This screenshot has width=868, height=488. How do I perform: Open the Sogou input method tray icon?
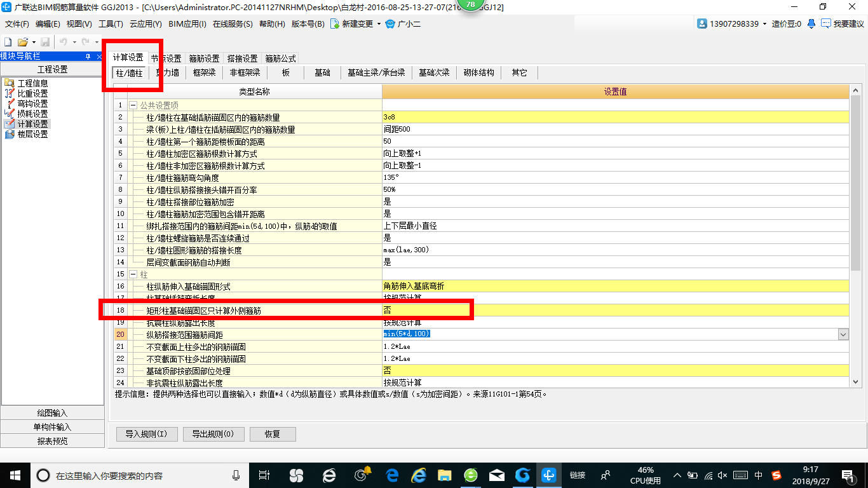776,475
